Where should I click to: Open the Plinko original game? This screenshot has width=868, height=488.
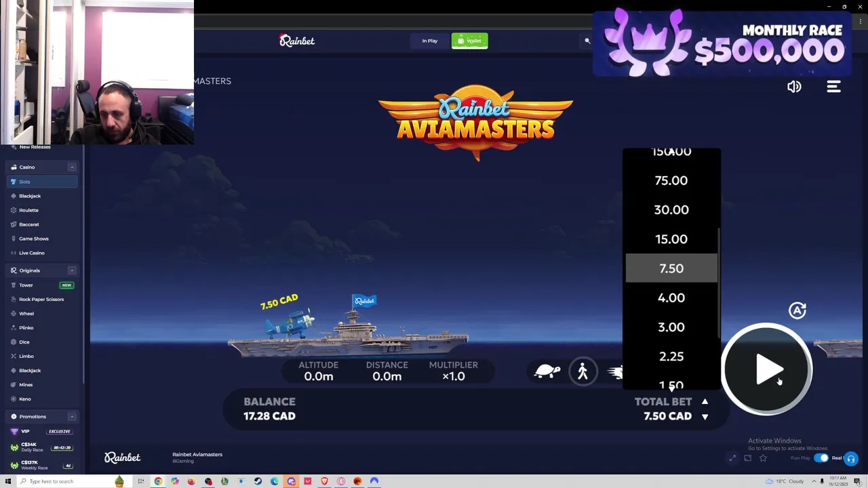click(42, 328)
